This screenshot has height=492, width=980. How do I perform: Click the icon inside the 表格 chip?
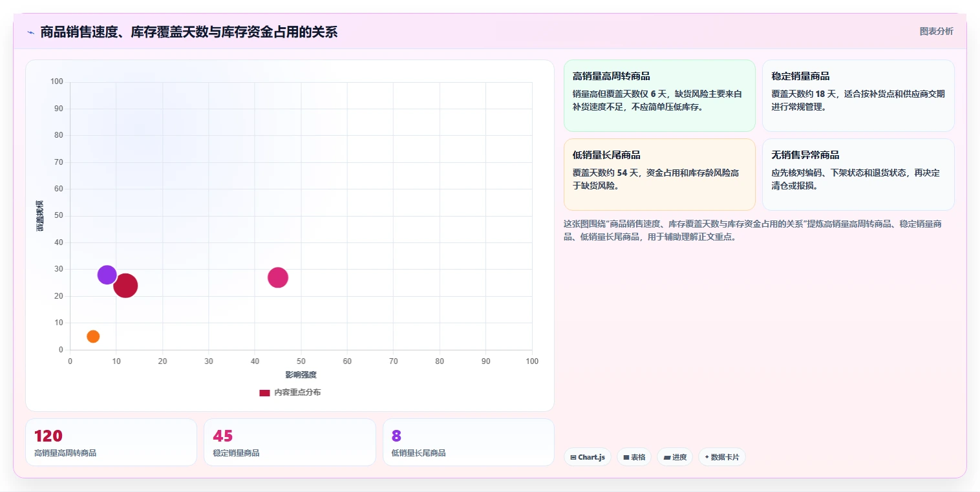click(x=626, y=457)
